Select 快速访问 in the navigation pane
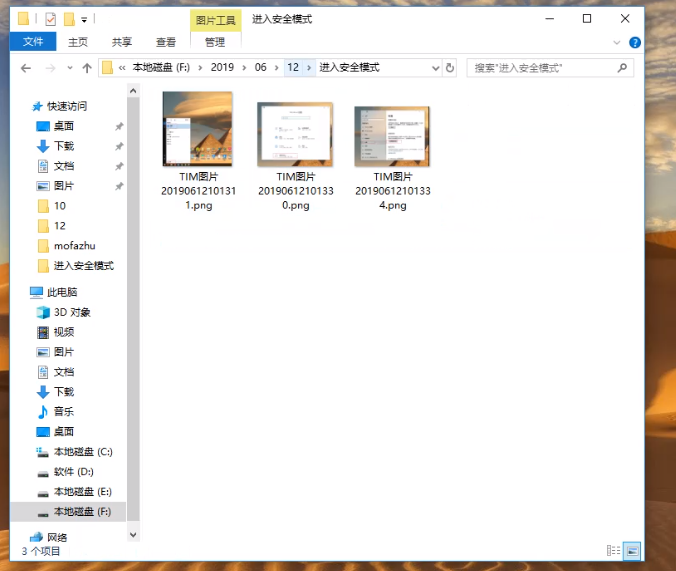The width and height of the screenshot is (676, 571). pos(67,106)
